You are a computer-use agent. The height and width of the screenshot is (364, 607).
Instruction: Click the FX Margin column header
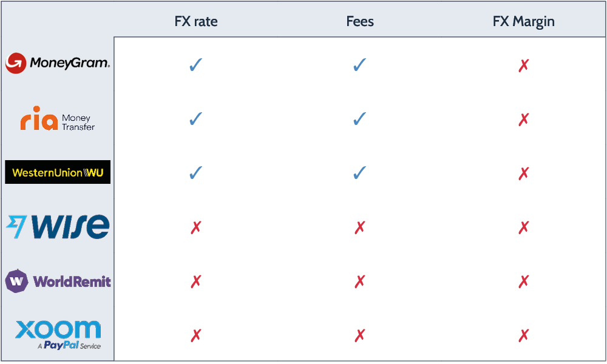click(x=523, y=22)
